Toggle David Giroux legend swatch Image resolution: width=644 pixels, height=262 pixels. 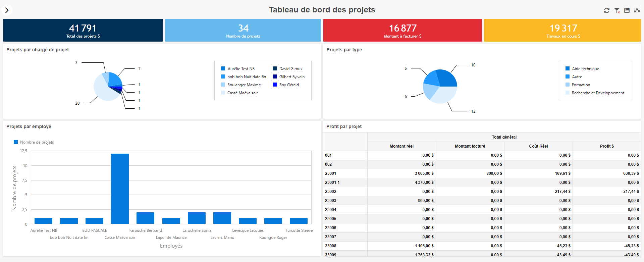click(x=275, y=68)
